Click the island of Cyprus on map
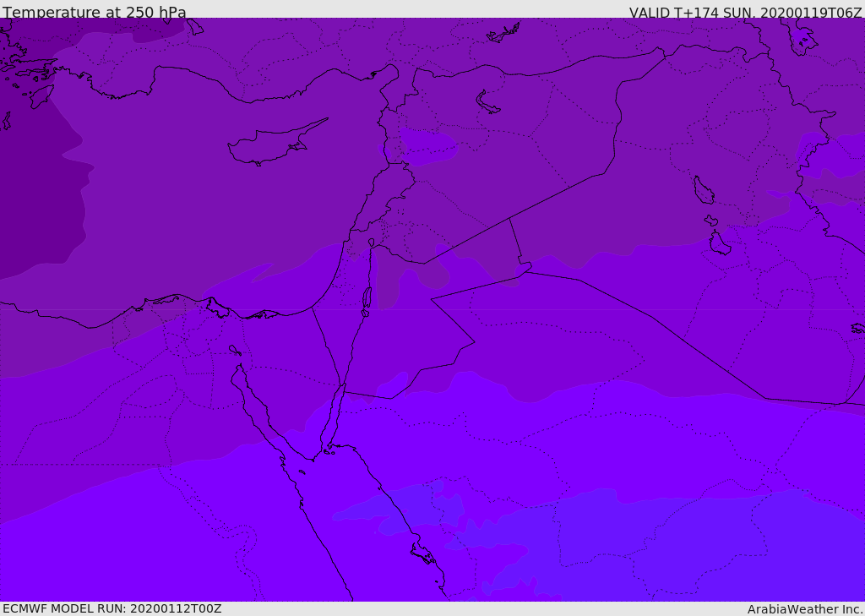 pos(276,144)
